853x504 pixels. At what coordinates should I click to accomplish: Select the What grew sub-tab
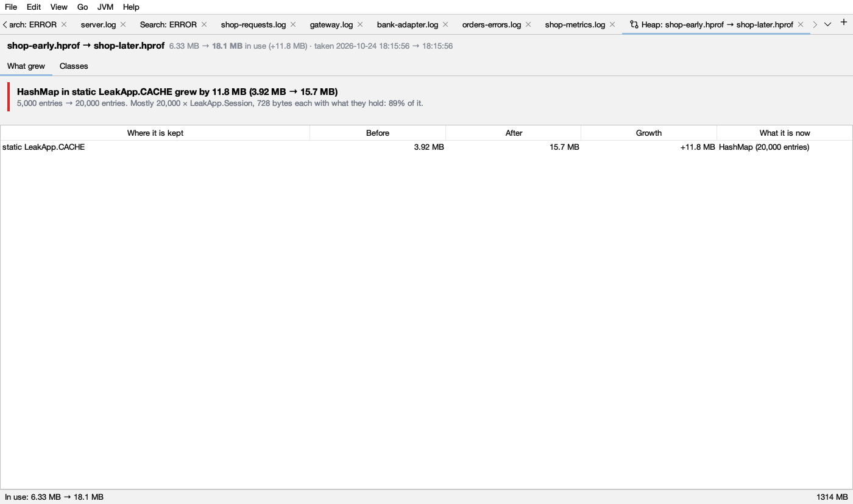click(26, 66)
